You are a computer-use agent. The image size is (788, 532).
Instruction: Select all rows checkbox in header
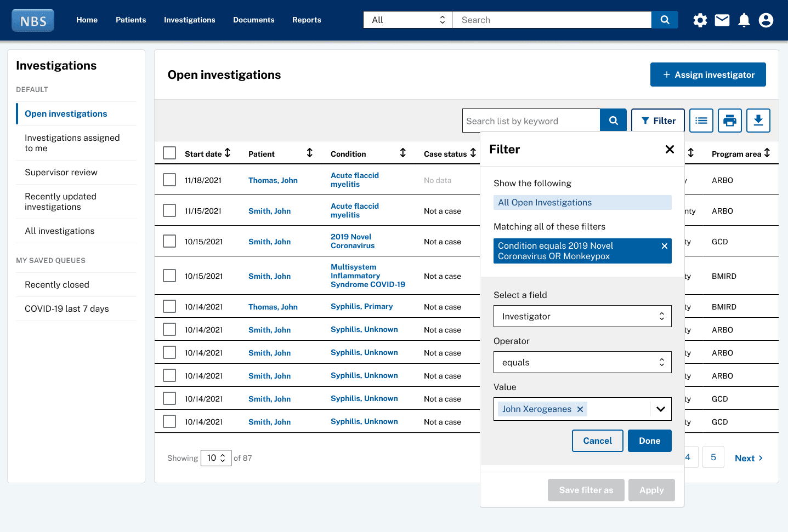point(169,153)
